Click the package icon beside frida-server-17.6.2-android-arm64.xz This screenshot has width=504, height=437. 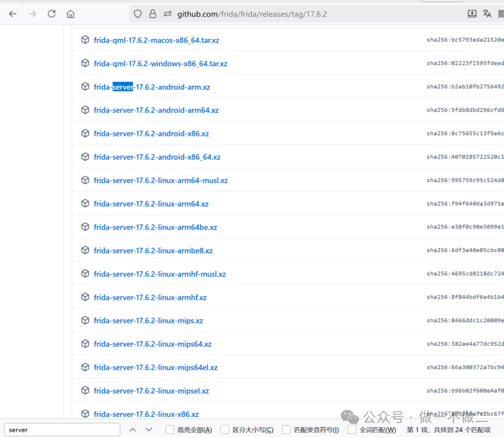coord(85,110)
